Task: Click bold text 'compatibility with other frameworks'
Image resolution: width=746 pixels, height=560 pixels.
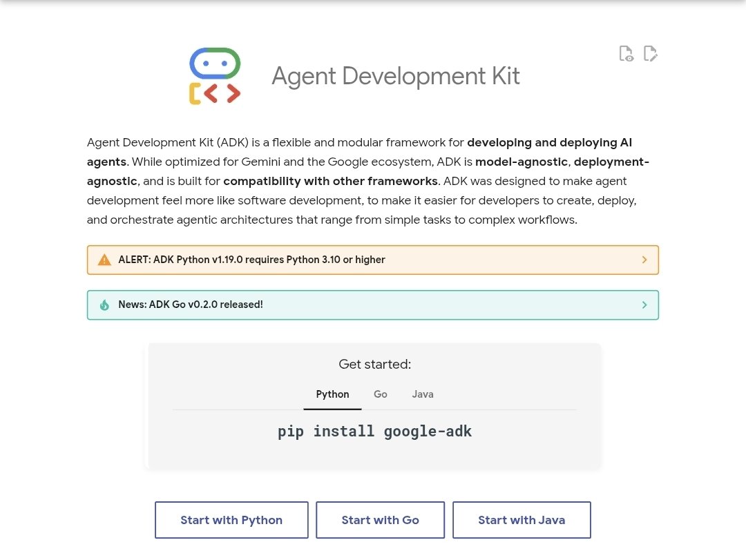Action: pyautogui.click(x=331, y=182)
